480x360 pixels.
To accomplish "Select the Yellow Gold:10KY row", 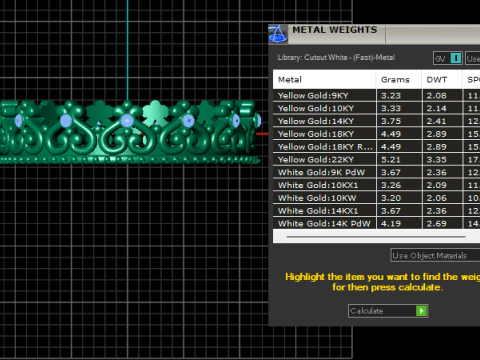I will pyautogui.click(x=376, y=108).
